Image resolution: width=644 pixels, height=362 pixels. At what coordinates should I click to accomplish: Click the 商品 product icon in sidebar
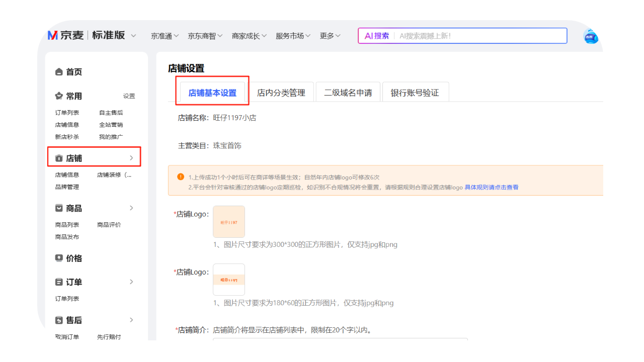pos(59,208)
